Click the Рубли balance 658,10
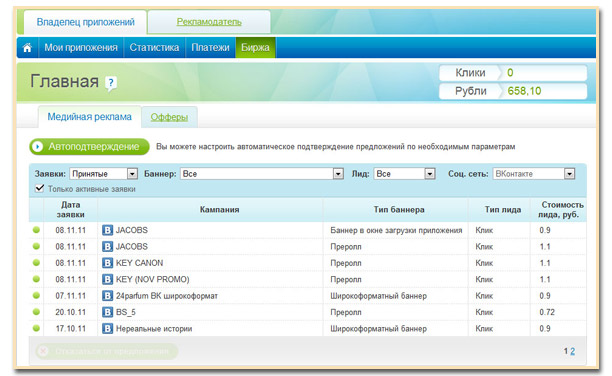This screenshot has height=376, width=612. click(x=524, y=91)
